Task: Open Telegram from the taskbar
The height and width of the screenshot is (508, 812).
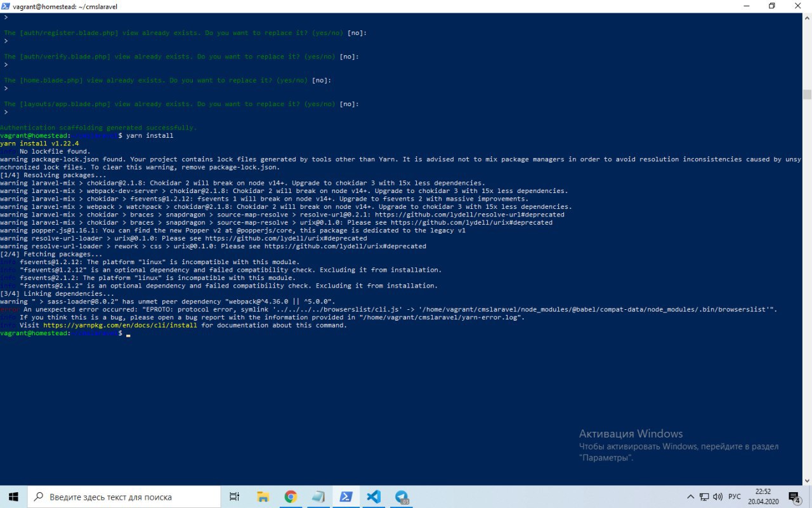Action: 402,497
